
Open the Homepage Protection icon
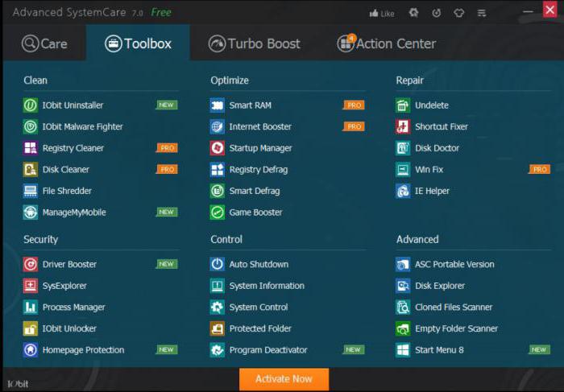(31, 349)
